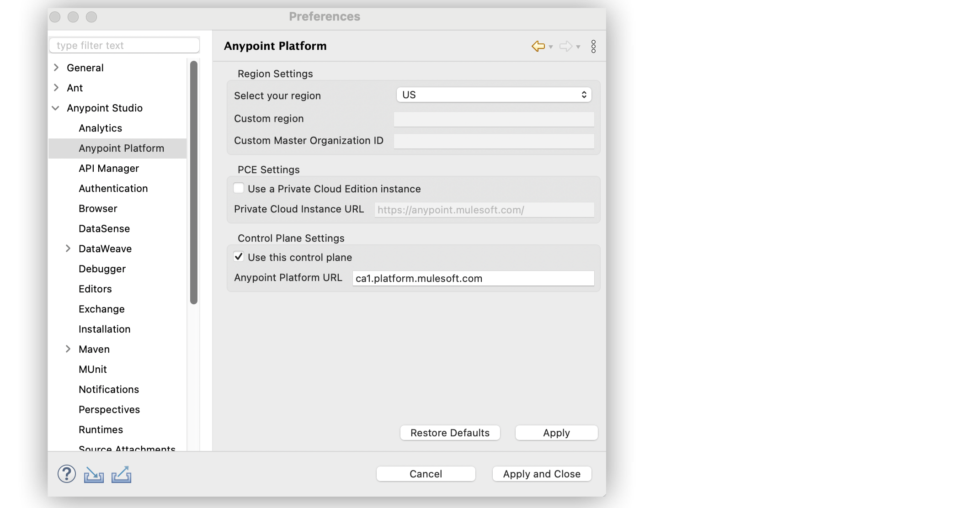Screen dimensions: 980x508
Task: Click the Anypoint Platform URL field
Action: coord(473,278)
